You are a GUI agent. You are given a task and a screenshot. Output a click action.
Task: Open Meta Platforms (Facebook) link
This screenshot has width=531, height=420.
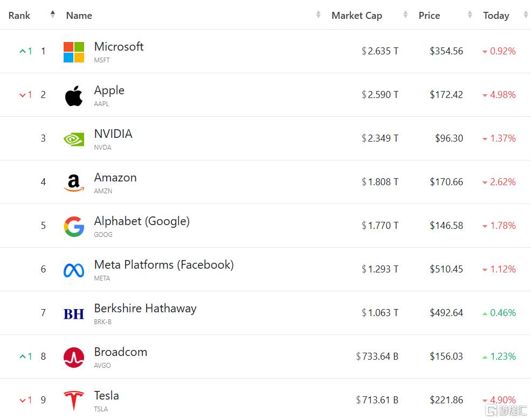[x=164, y=265]
